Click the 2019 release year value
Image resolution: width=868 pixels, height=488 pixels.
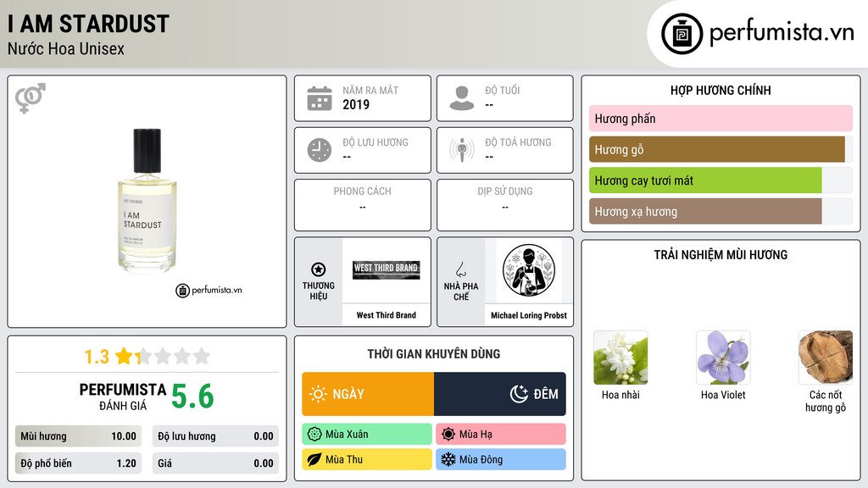[x=356, y=104]
